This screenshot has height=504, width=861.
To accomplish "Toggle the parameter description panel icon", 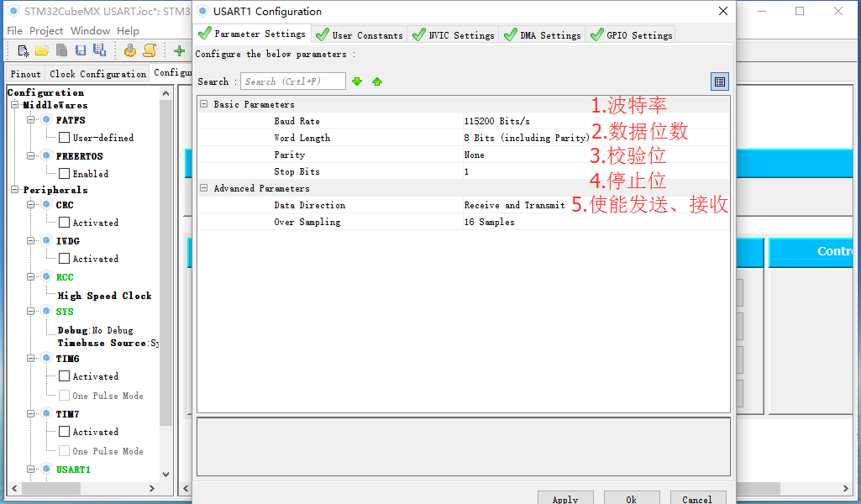I will pyautogui.click(x=719, y=81).
